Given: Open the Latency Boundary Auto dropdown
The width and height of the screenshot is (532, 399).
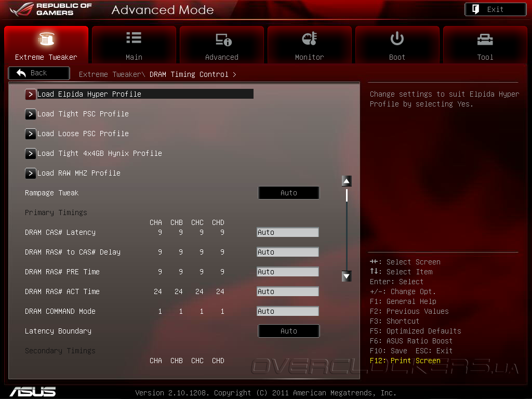Looking at the screenshot, I should (x=289, y=331).
